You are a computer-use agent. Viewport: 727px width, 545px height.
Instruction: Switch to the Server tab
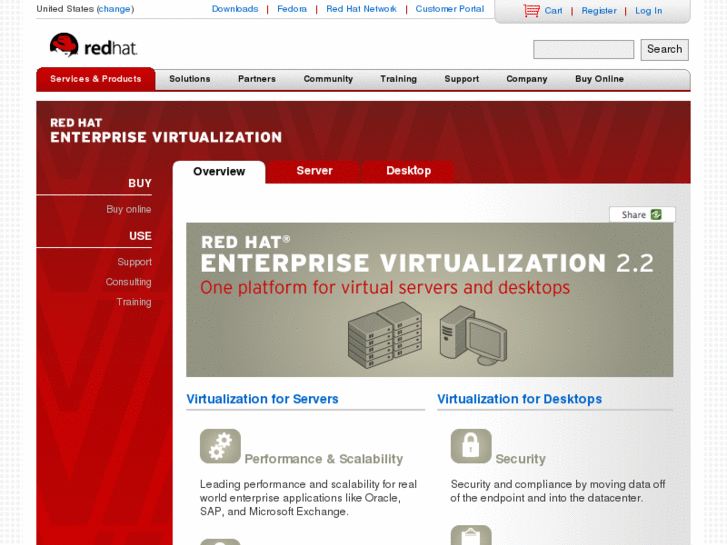point(314,171)
